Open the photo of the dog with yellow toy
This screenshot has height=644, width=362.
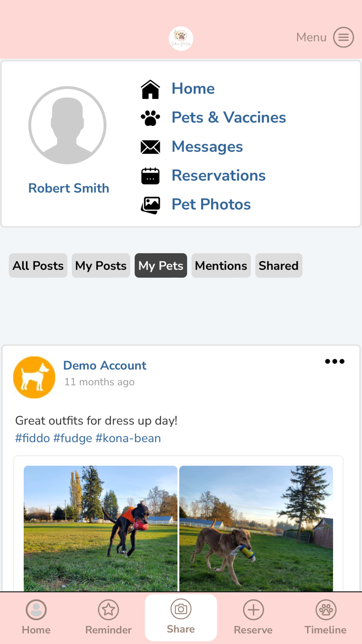click(255, 528)
